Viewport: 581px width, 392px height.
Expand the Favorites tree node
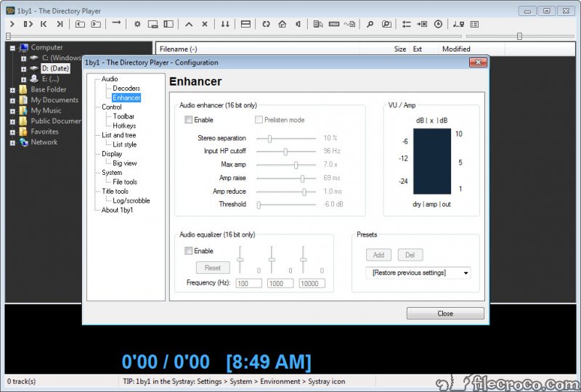click(12, 132)
